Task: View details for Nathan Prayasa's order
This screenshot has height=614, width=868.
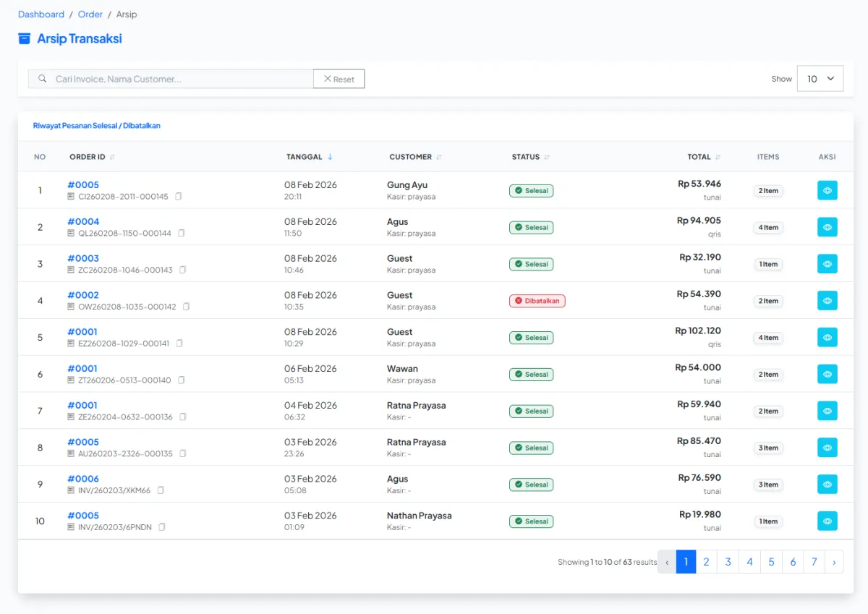Action: (x=827, y=521)
